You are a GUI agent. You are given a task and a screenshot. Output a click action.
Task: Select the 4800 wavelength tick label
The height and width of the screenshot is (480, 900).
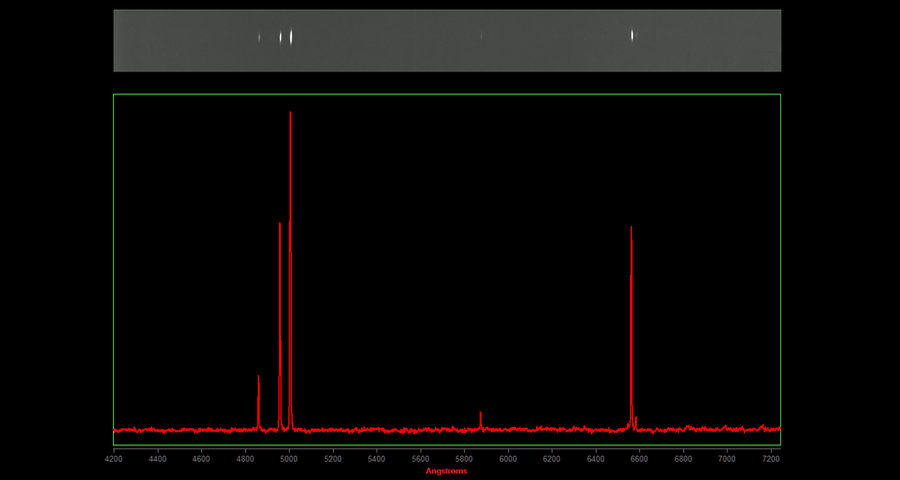pyautogui.click(x=245, y=459)
